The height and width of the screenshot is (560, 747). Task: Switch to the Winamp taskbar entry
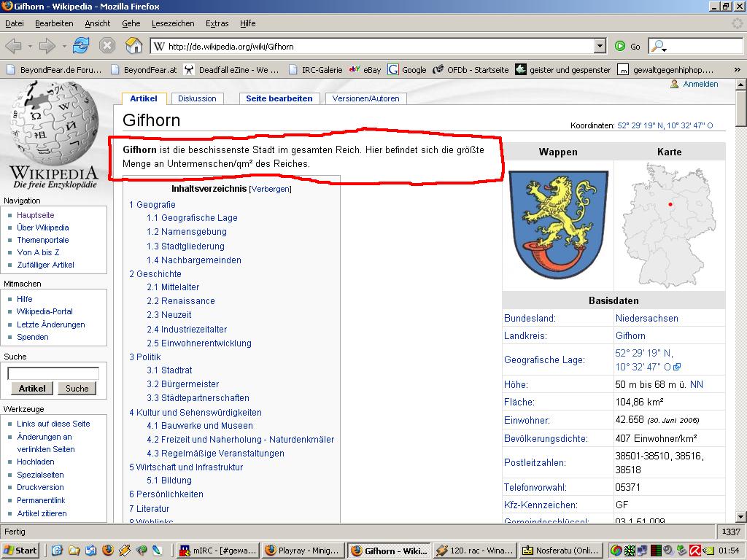474,551
